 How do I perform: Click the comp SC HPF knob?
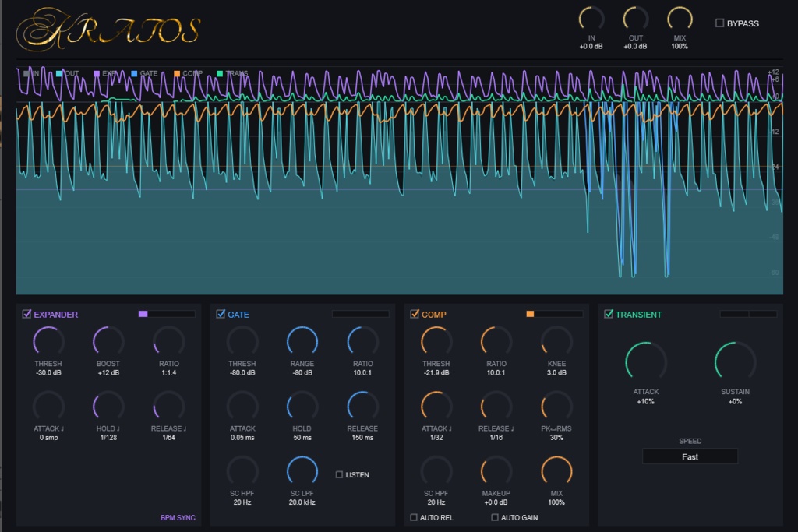click(x=436, y=471)
